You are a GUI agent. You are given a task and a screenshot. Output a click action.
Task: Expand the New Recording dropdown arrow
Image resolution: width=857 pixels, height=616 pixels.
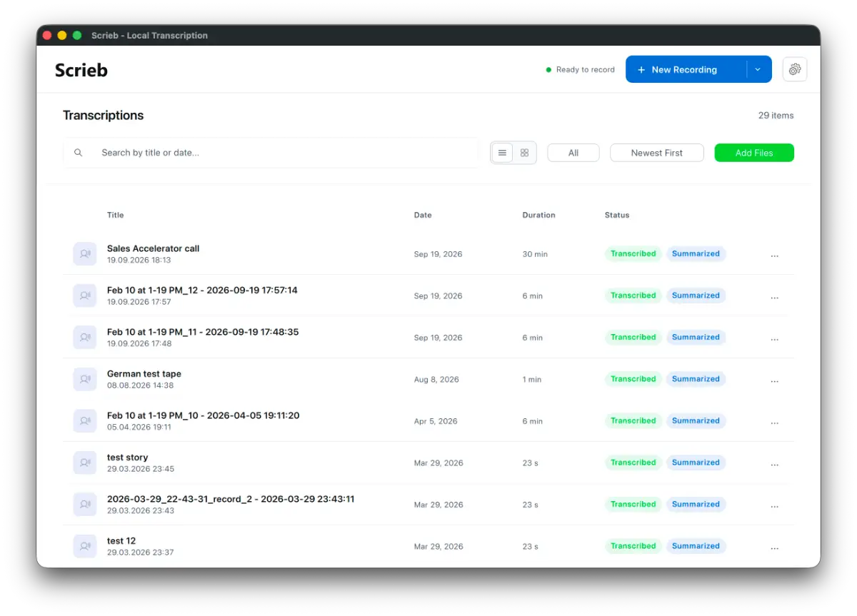pyautogui.click(x=758, y=69)
